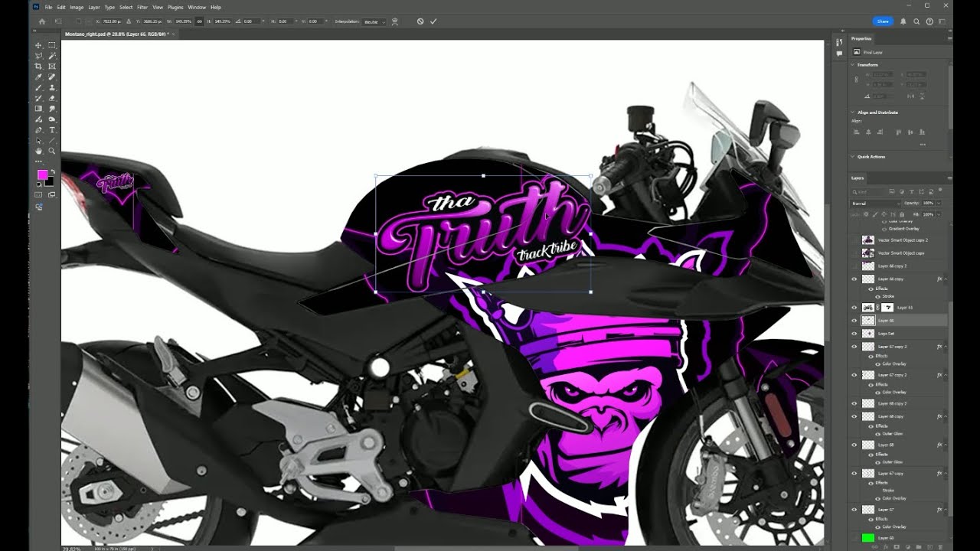The height and width of the screenshot is (551, 980).
Task: Open the Plugins menu
Action: tap(175, 7)
